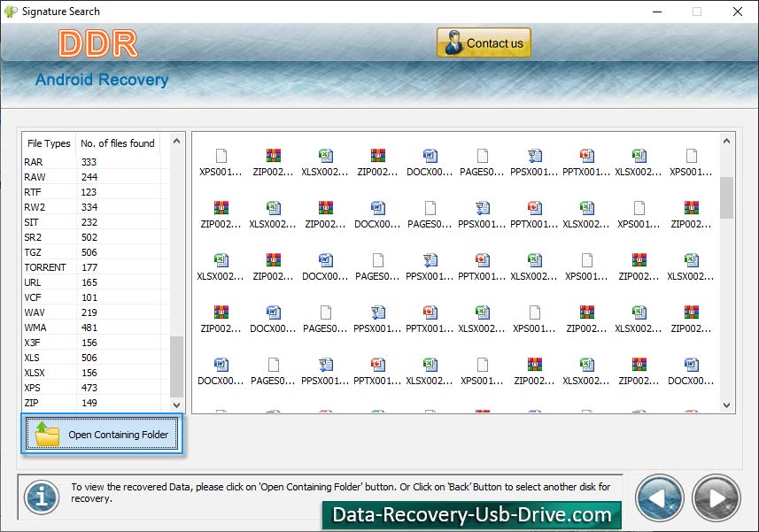Click file types list down arrow
This screenshot has width=759, height=532.
[176, 405]
